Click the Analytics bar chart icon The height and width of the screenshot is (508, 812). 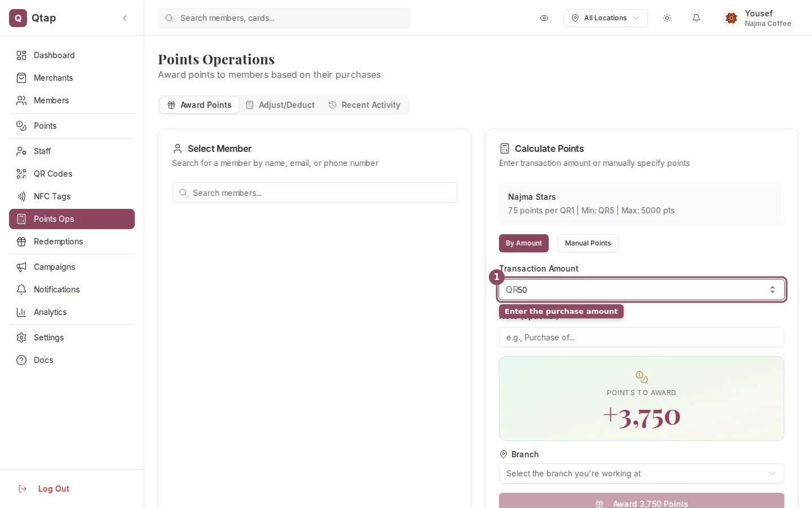click(x=21, y=312)
